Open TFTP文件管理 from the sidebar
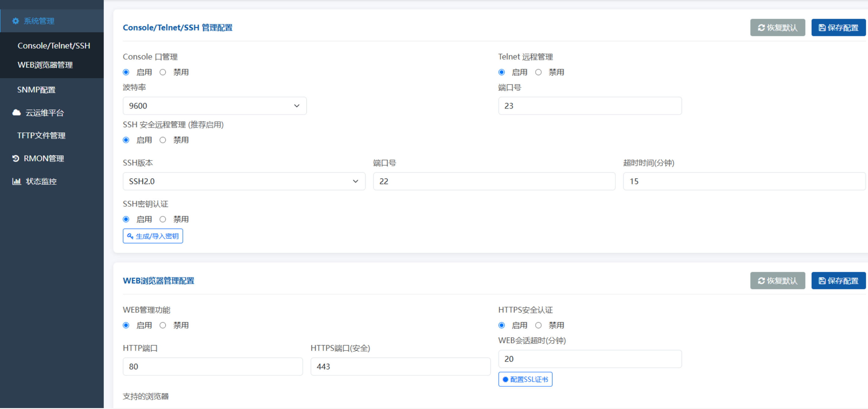Screen dimensions: 868x409 41,135
